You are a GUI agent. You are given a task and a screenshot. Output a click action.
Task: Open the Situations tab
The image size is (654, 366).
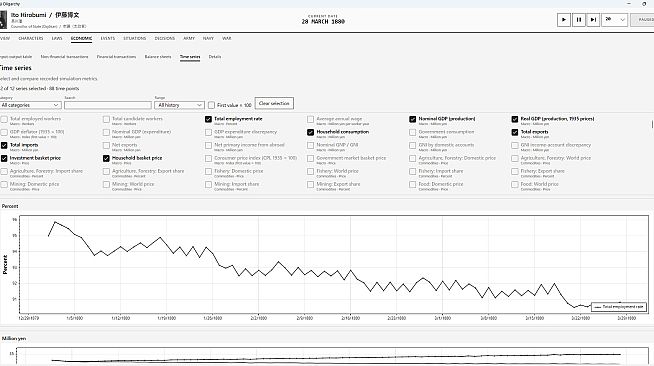point(135,38)
